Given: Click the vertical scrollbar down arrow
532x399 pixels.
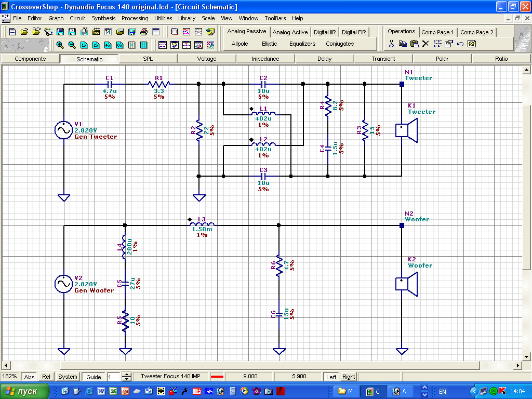Looking at the screenshot, I should 526,356.
